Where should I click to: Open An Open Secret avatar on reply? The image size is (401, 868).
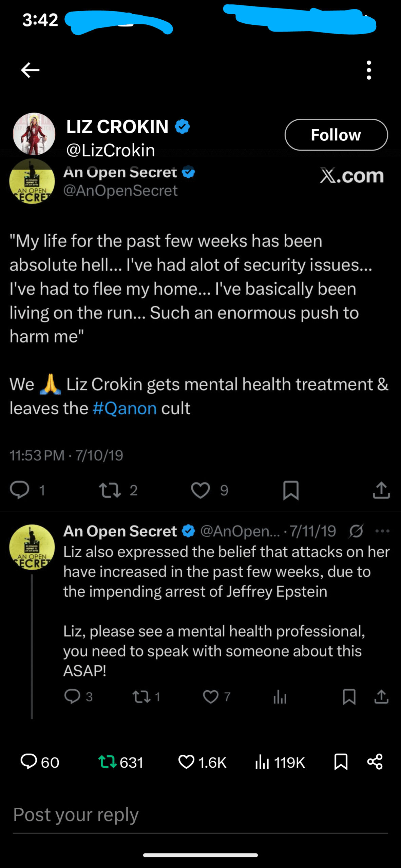(x=32, y=547)
